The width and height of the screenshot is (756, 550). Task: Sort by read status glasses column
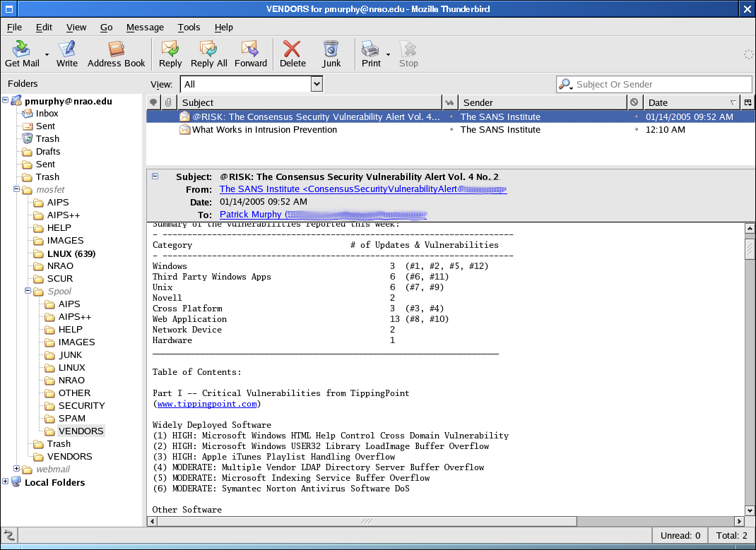449,102
